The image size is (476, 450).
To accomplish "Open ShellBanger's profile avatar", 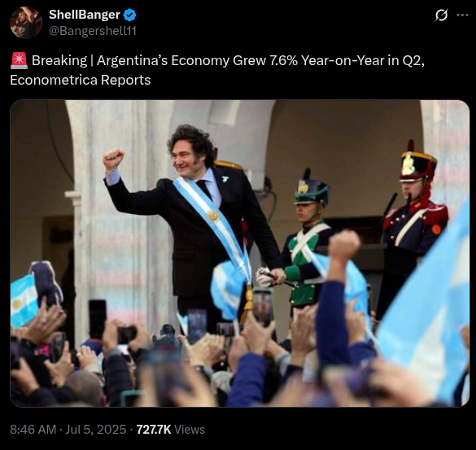I will click(x=26, y=23).
